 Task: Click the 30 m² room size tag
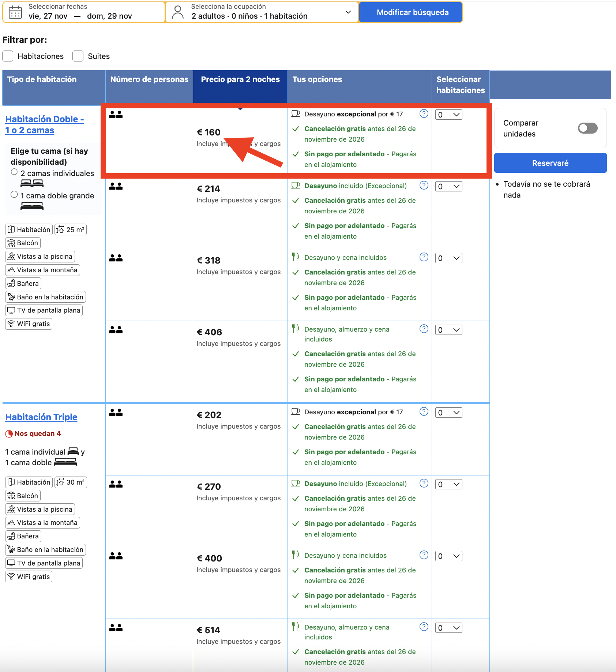[71, 482]
